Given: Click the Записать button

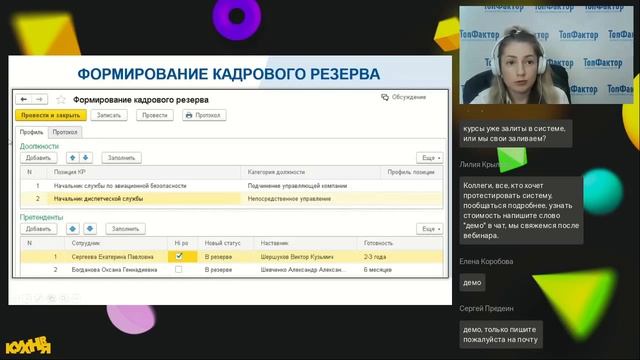Looking at the screenshot, I should (x=109, y=115).
